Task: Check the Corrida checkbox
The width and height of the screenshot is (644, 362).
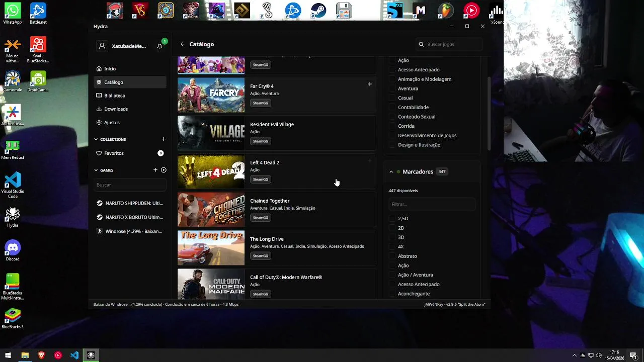Action: coord(392,126)
